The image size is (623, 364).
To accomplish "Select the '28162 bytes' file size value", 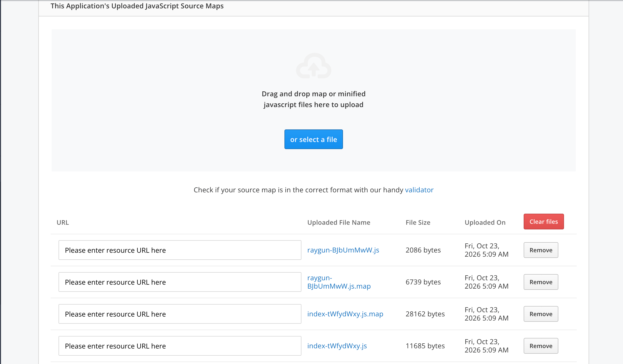I will click(425, 314).
